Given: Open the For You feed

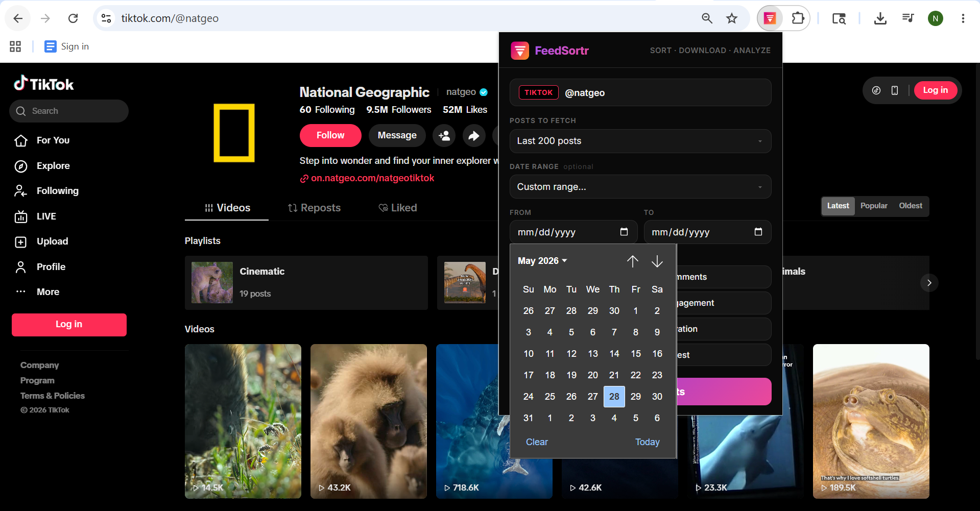Looking at the screenshot, I should point(53,140).
